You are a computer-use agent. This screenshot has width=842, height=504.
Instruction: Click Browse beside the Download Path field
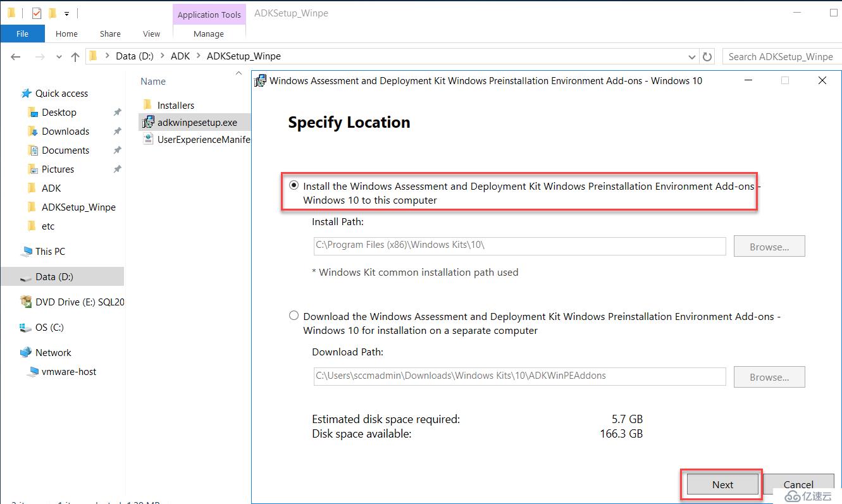[x=769, y=377]
